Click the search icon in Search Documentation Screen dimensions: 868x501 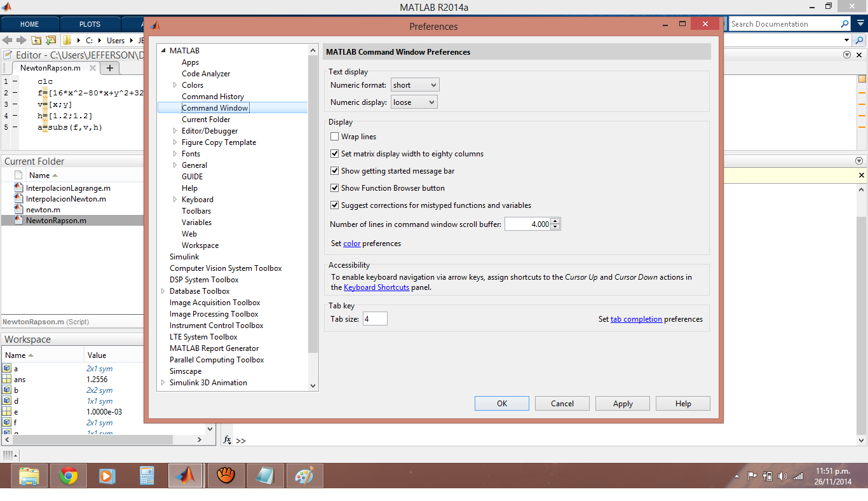(844, 24)
